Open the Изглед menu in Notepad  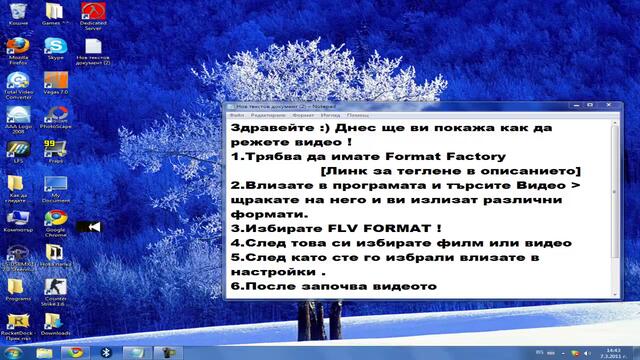pyautogui.click(x=330, y=116)
